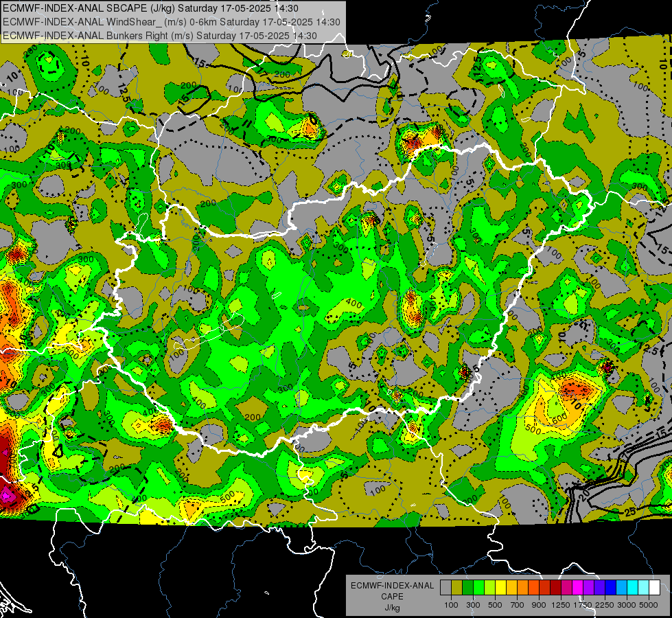The height and width of the screenshot is (618, 672).
Task: Select the 1250 tick label in legend
Action: click(561, 605)
